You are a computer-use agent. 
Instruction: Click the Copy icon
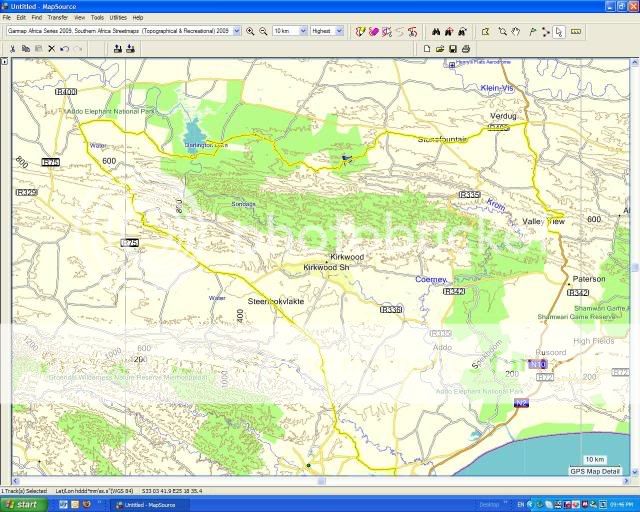click(26, 49)
